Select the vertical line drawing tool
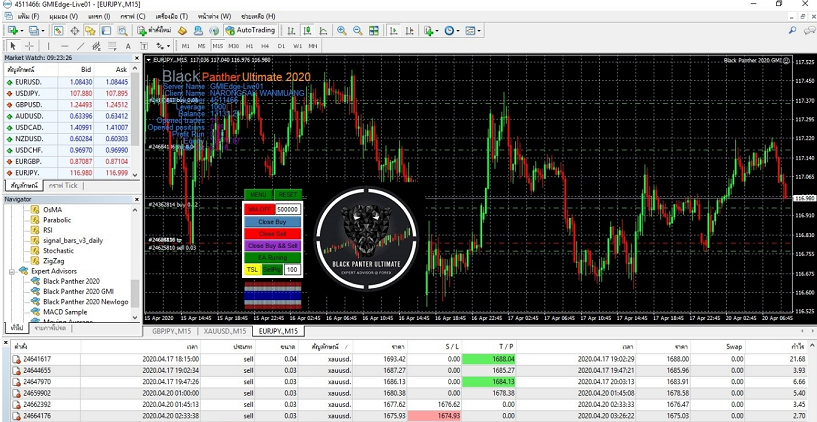 (48, 46)
